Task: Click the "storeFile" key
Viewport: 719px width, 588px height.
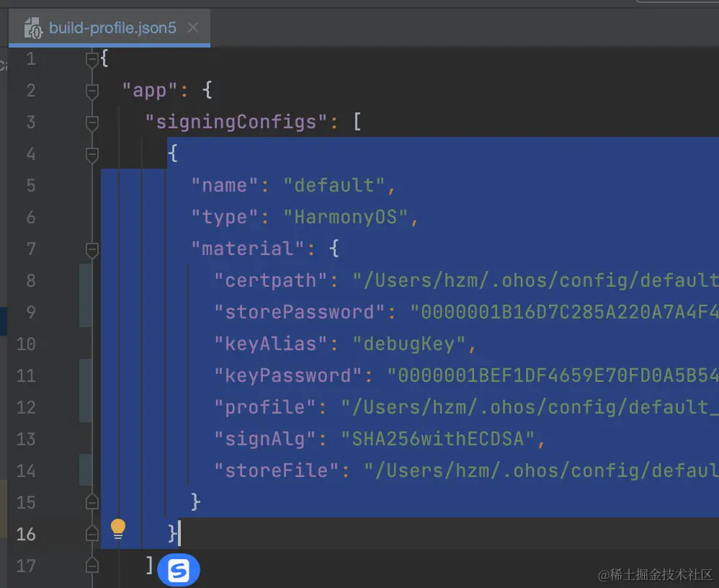Action: click(277, 471)
